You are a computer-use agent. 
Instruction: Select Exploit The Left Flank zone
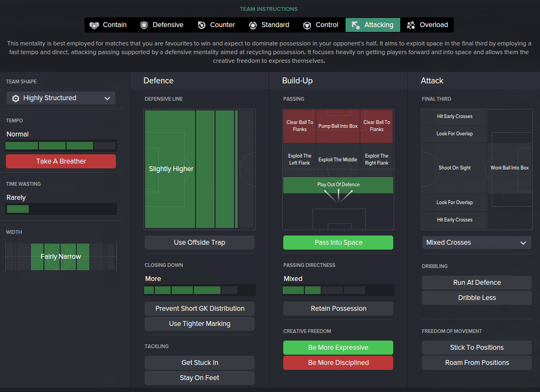tap(300, 159)
